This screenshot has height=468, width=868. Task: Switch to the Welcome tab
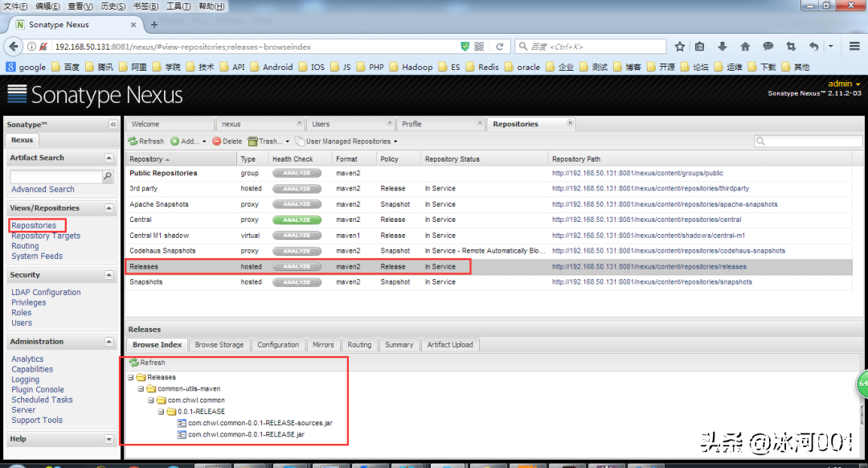point(170,124)
